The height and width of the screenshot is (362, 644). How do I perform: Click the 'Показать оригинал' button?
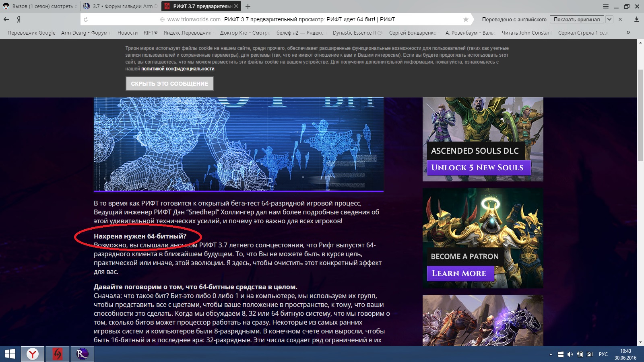click(577, 19)
